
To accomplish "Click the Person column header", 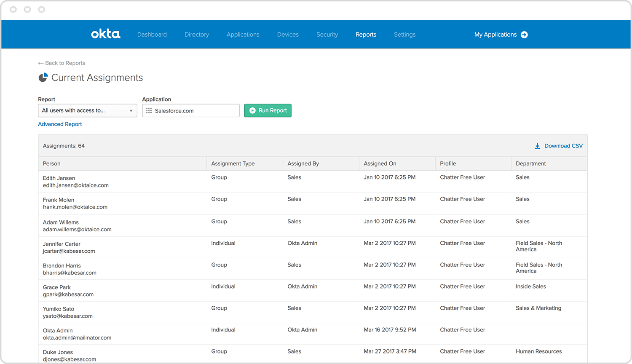I will pyautogui.click(x=51, y=163).
